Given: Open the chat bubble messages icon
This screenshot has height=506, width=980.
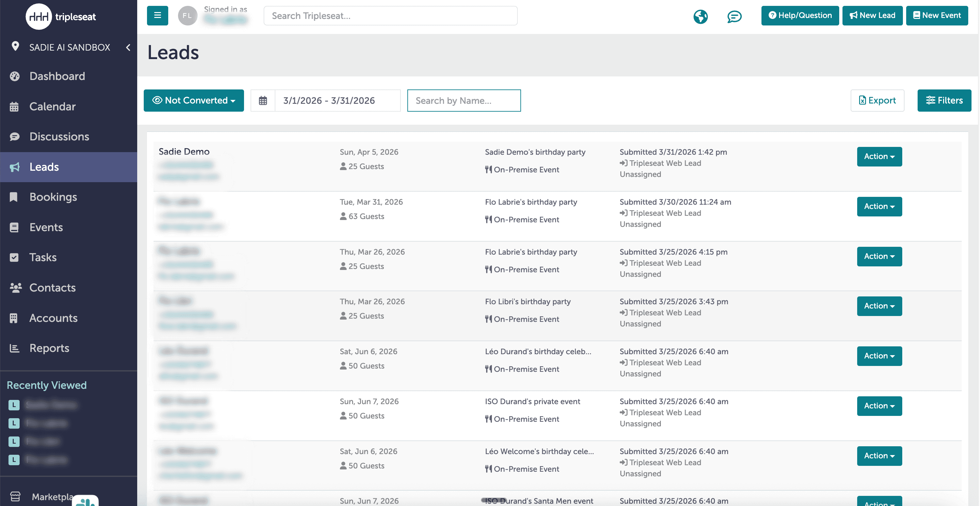Looking at the screenshot, I should pyautogui.click(x=734, y=16).
